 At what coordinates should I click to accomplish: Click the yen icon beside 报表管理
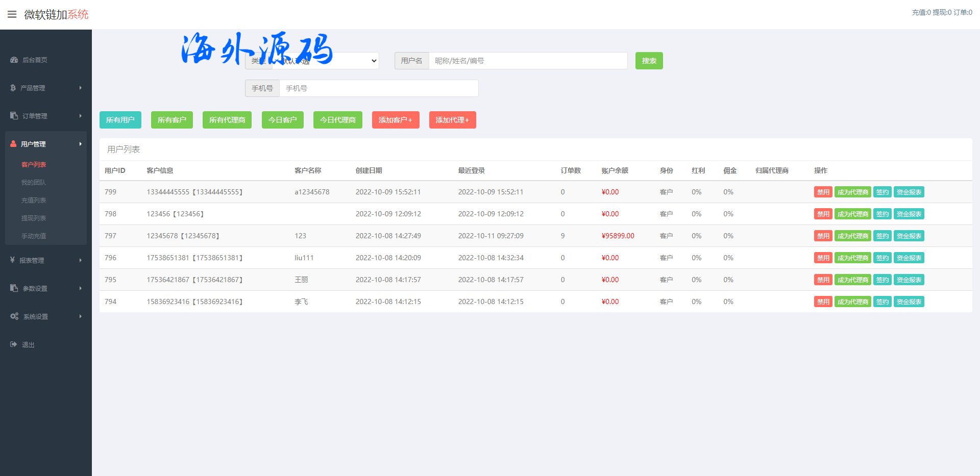click(13, 260)
